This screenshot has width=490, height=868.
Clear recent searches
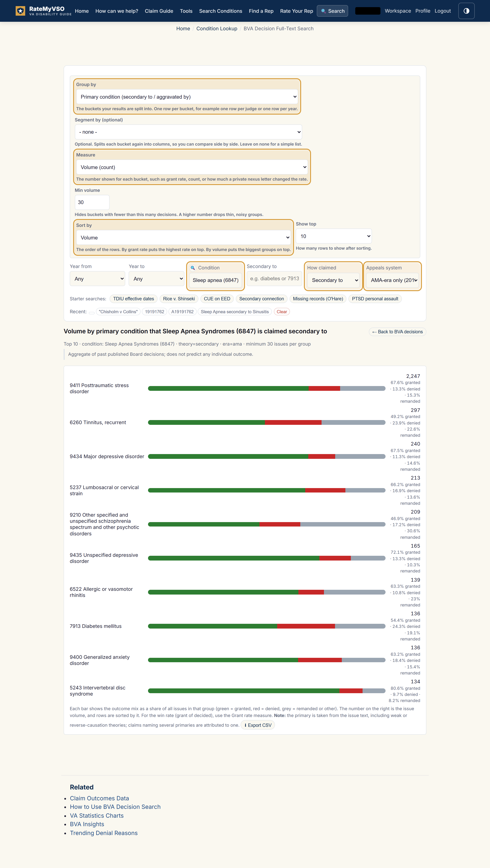click(x=282, y=312)
